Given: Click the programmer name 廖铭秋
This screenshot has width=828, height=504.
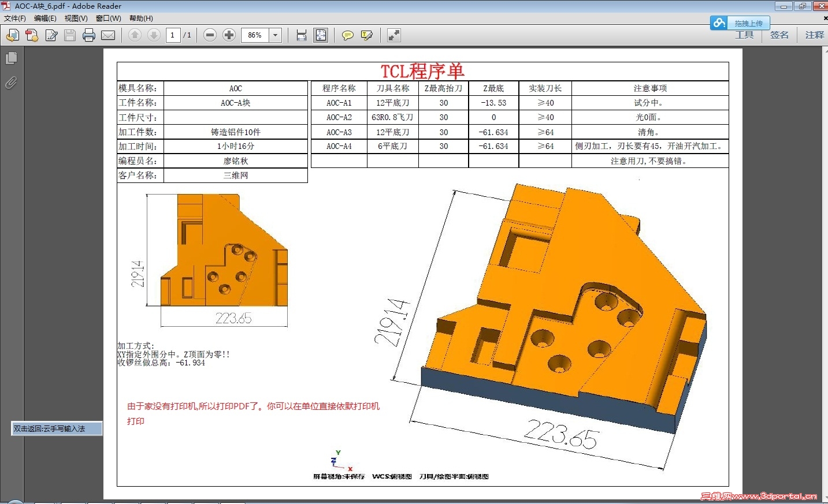Looking at the screenshot, I should [x=236, y=161].
